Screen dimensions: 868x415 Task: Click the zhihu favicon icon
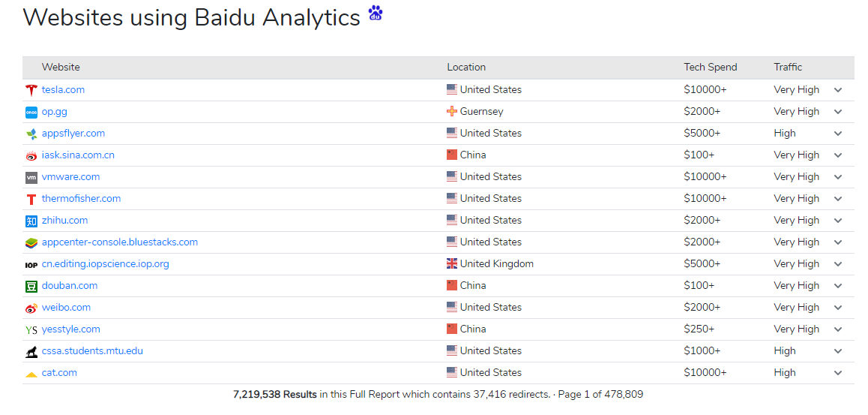point(31,221)
